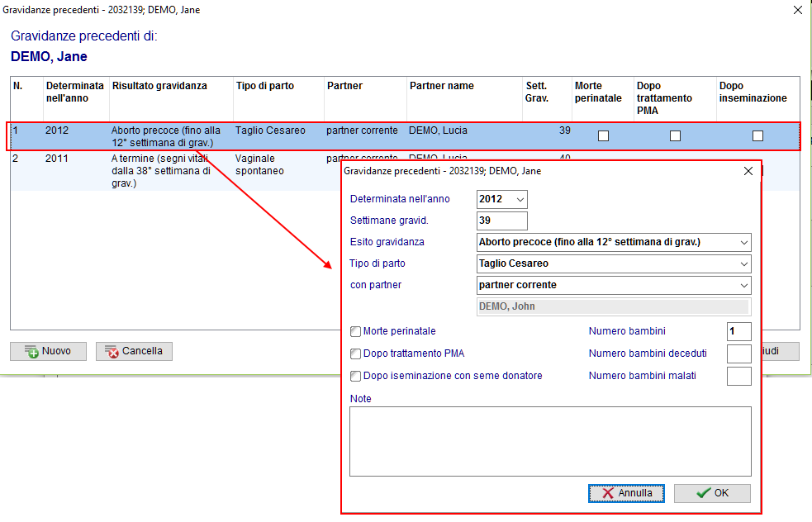Select the row with year 2011
The width and height of the screenshot is (812, 522).
(x=176, y=171)
